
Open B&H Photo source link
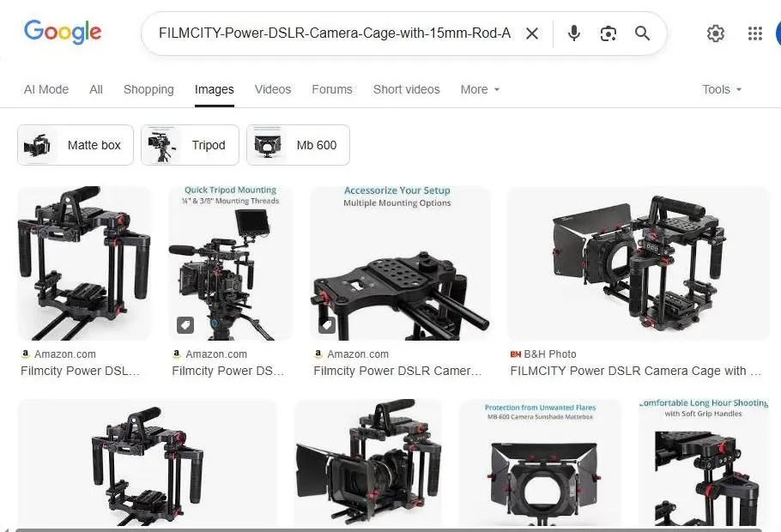click(x=543, y=354)
